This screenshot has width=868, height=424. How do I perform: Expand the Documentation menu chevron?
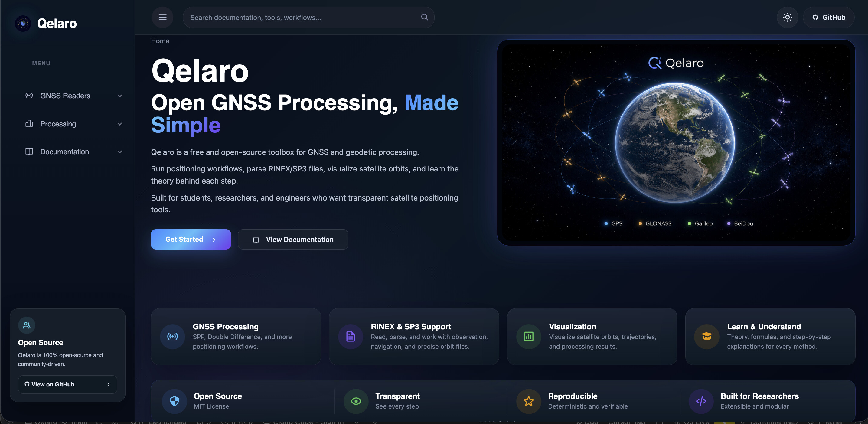coord(120,152)
